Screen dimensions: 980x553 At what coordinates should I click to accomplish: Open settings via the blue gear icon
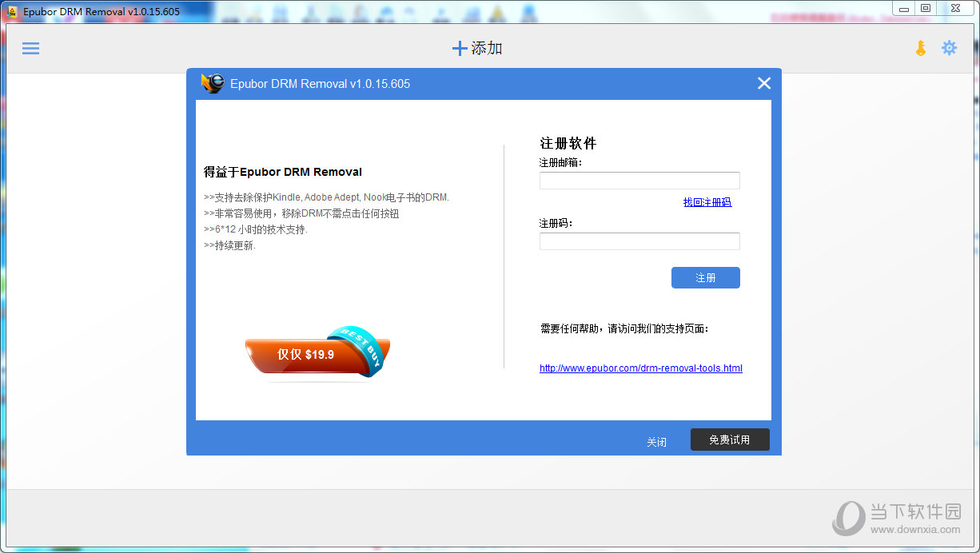tap(949, 48)
